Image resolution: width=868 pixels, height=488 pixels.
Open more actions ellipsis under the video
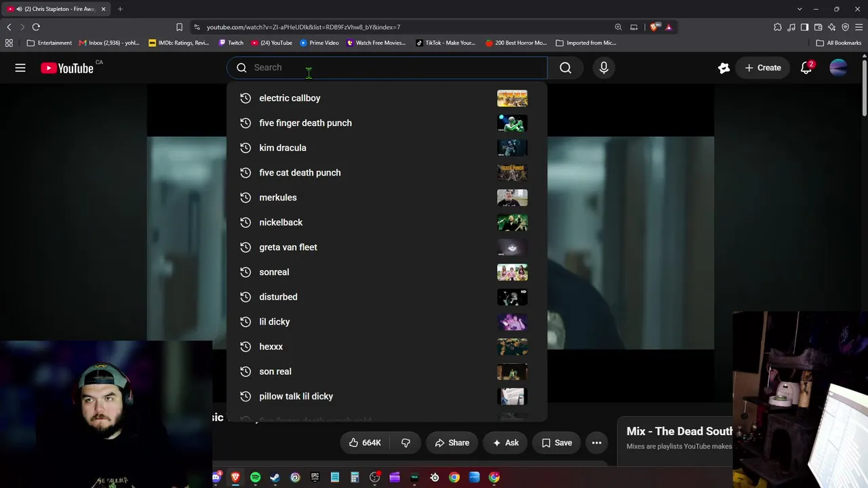click(x=597, y=443)
